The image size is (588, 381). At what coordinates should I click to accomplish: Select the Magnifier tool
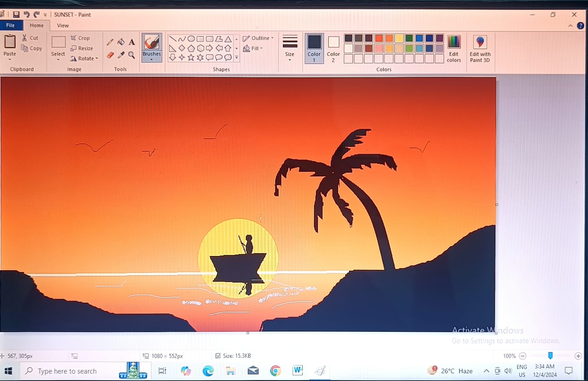[132, 55]
